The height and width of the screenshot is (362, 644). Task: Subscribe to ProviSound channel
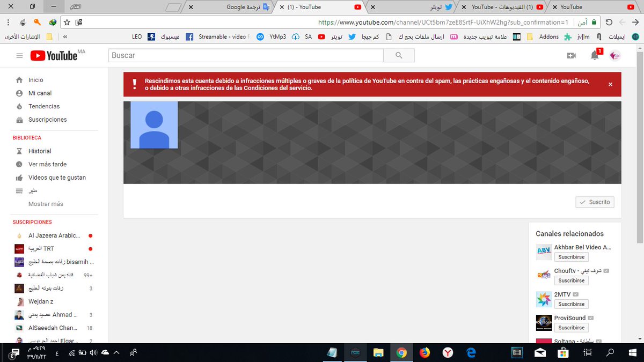click(x=571, y=328)
